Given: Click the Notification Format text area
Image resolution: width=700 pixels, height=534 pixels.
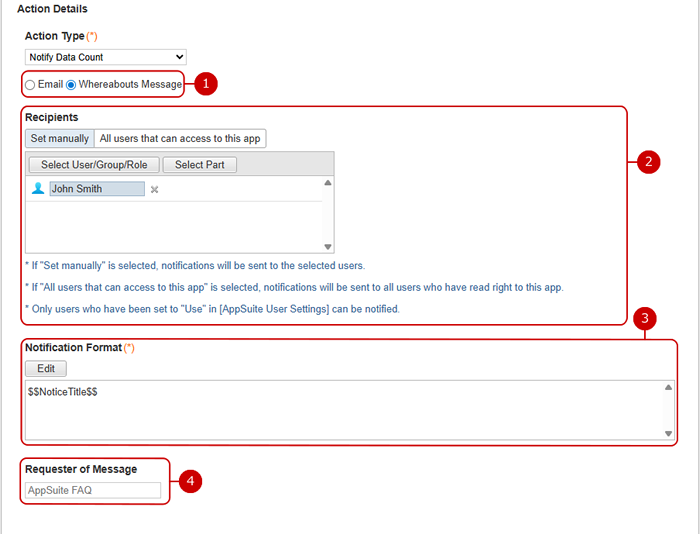Looking at the screenshot, I should coord(340,409).
